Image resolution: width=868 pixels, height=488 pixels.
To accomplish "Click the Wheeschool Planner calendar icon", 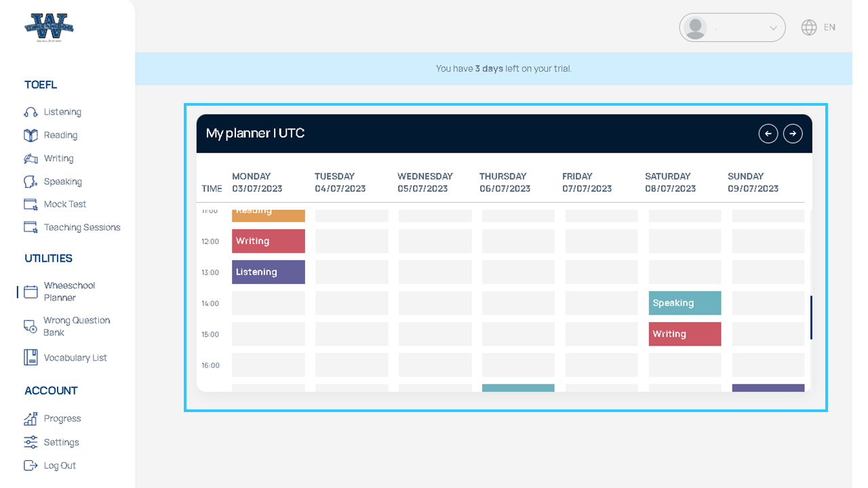I will pyautogui.click(x=31, y=291).
